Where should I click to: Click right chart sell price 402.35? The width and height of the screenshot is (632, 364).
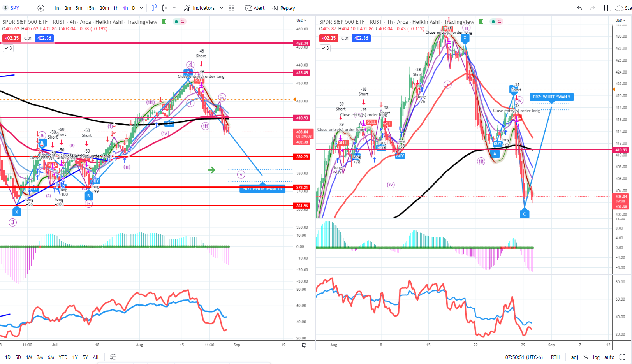(x=329, y=38)
